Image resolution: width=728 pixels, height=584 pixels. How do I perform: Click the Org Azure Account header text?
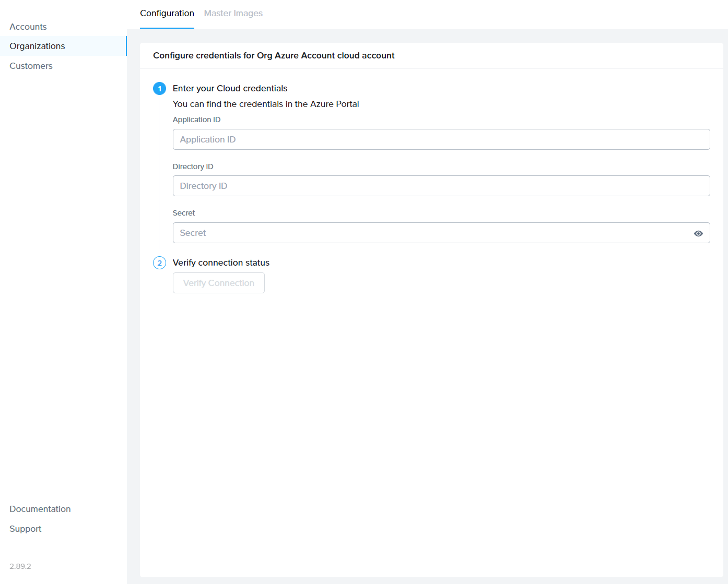274,55
